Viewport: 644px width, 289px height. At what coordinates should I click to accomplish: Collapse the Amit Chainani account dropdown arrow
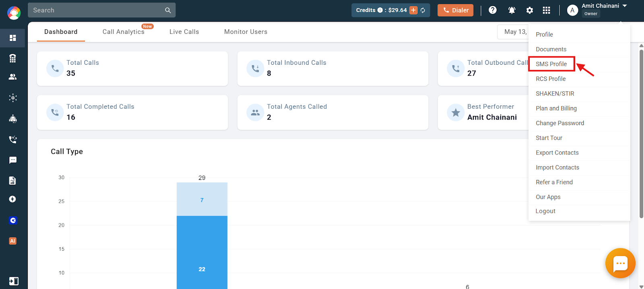[x=625, y=6]
